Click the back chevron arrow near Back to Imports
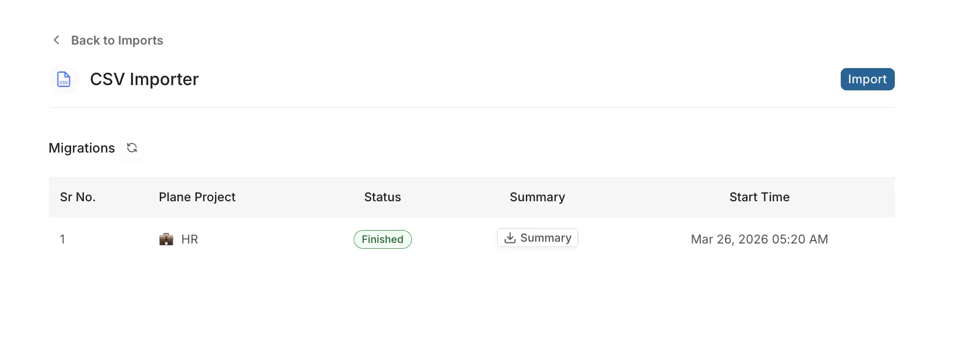 click(56, 39)
